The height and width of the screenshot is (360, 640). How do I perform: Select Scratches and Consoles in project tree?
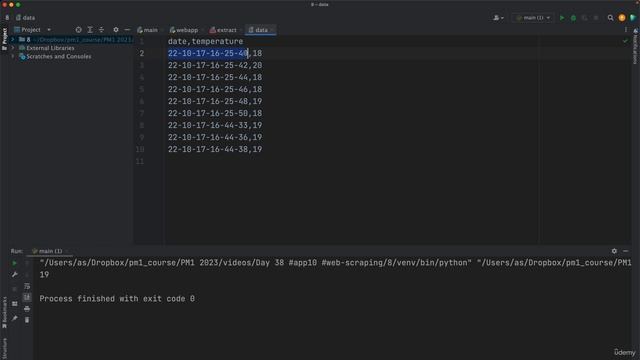pos(59,56)
